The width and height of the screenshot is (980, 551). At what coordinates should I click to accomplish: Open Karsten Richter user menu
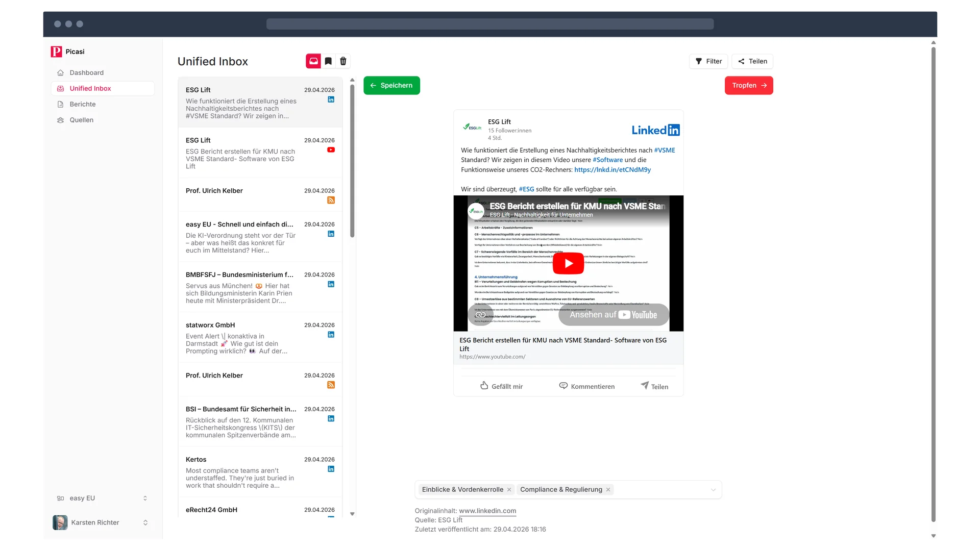tap(103, 522)
